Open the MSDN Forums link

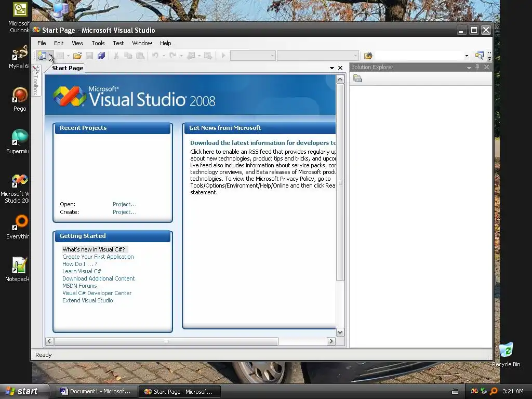tap(79, 286)
